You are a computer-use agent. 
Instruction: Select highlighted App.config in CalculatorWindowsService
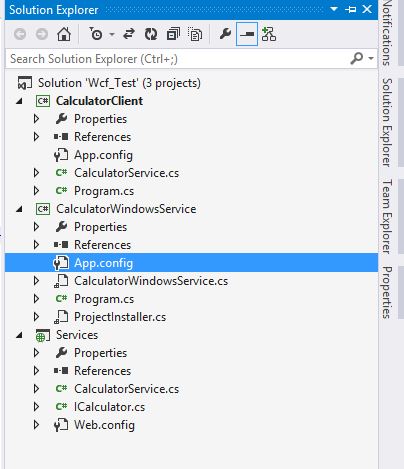(191, 263)
